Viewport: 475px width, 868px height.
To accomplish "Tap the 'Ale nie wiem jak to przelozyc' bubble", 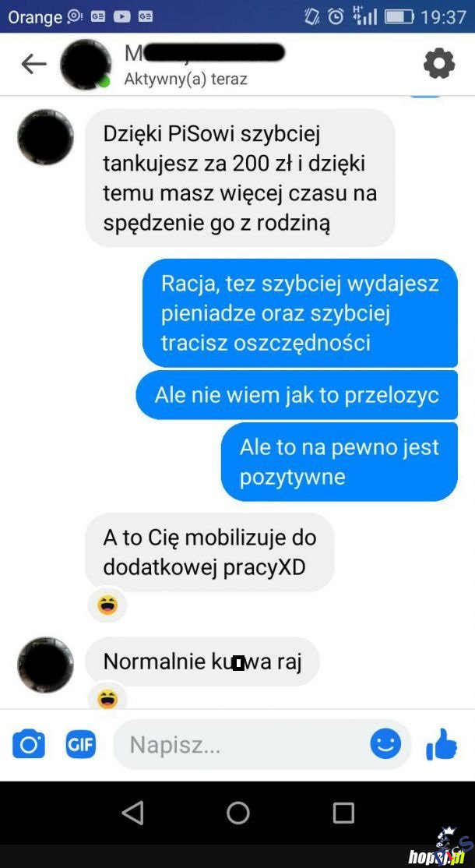I will 297,395.
